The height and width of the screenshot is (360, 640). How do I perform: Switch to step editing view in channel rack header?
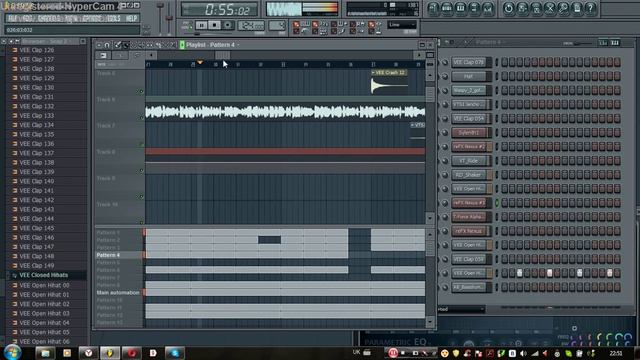(615, 42)
